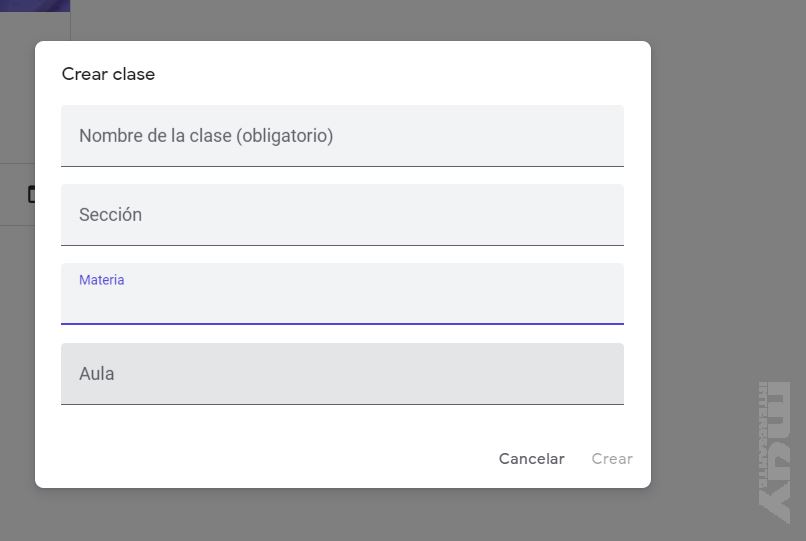The image size is (806, 541).
Task: Click the empty right side of the Aula field
Action: coord(520,374)
